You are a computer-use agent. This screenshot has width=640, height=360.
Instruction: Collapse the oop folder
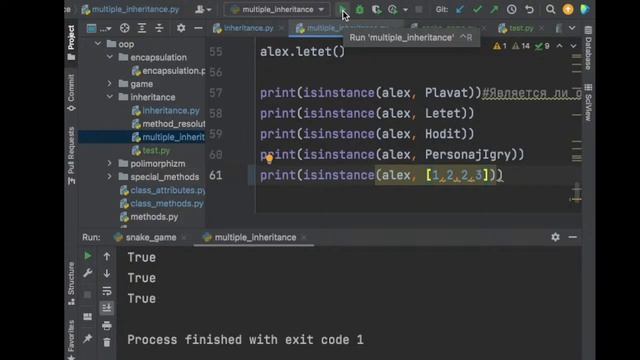[x=98, y=44]
